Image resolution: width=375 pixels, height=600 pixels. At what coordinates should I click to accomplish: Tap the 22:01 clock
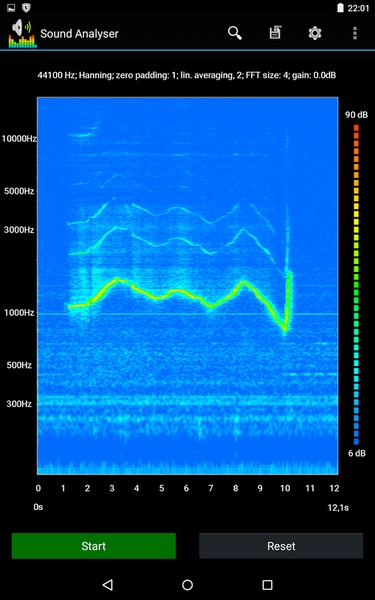[x=358, y=8]
